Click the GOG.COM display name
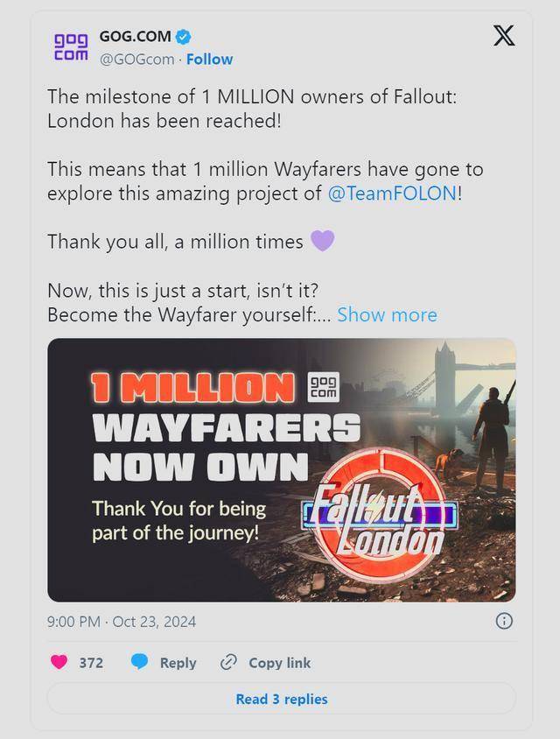The image size is (560, 739). [135, 36]
